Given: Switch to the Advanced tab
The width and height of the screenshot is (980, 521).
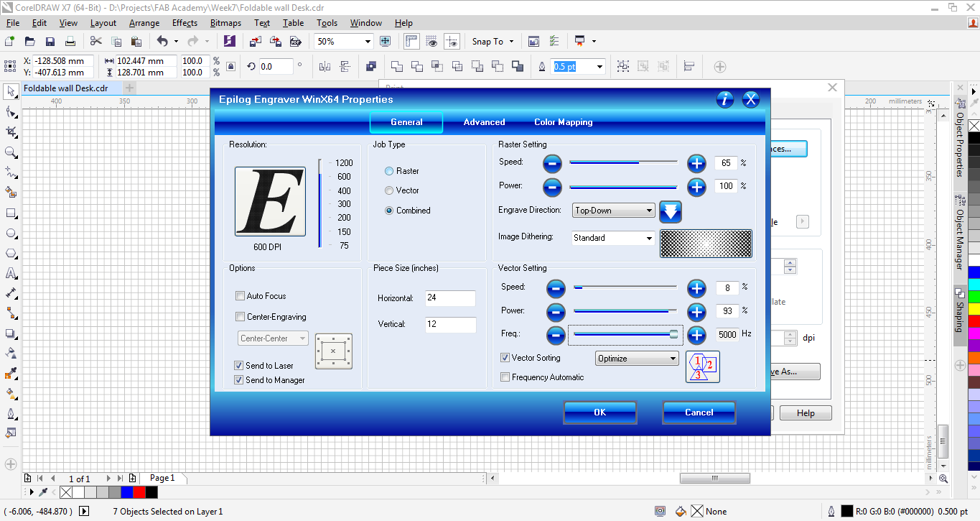Looking at the screenshot, I should click(x=484, y=122).
